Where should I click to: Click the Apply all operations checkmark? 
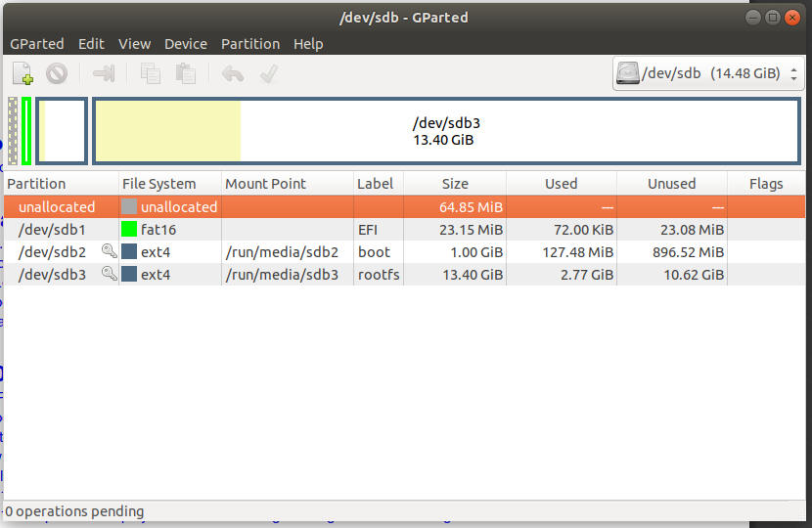tap(269, 73)
